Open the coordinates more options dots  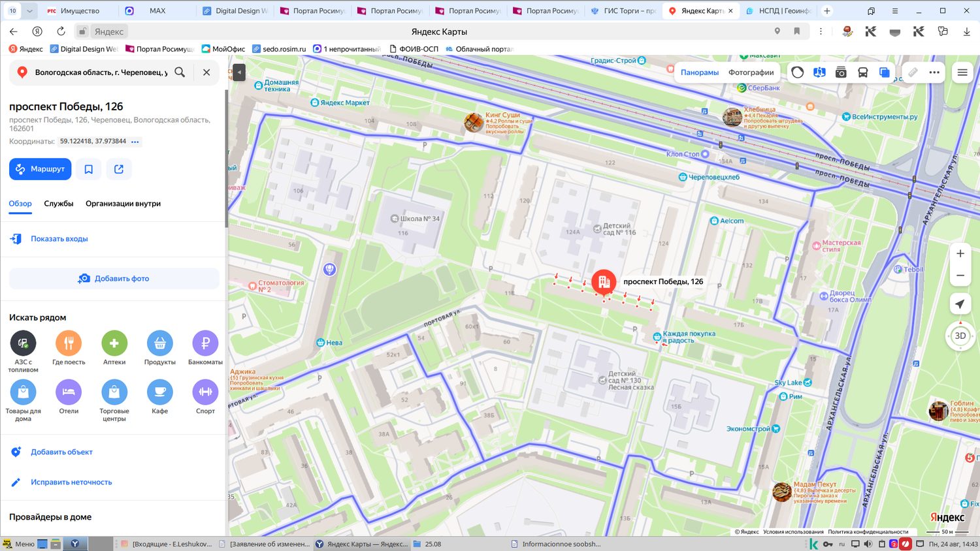[135, 142]
